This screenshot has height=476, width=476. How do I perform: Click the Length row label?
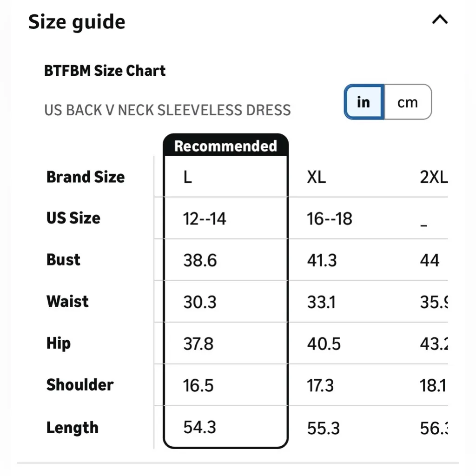[73, 427]
